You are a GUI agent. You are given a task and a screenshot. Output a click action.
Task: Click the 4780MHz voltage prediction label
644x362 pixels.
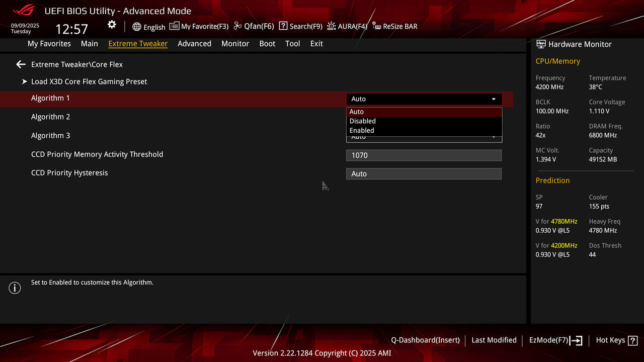pyautogui.click(x=556, y=221)
